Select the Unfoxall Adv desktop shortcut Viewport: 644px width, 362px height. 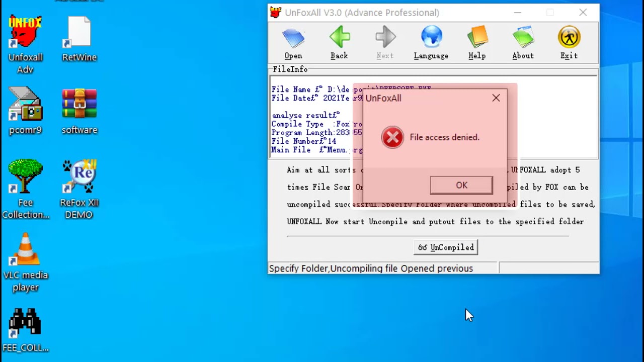(25, 44)
